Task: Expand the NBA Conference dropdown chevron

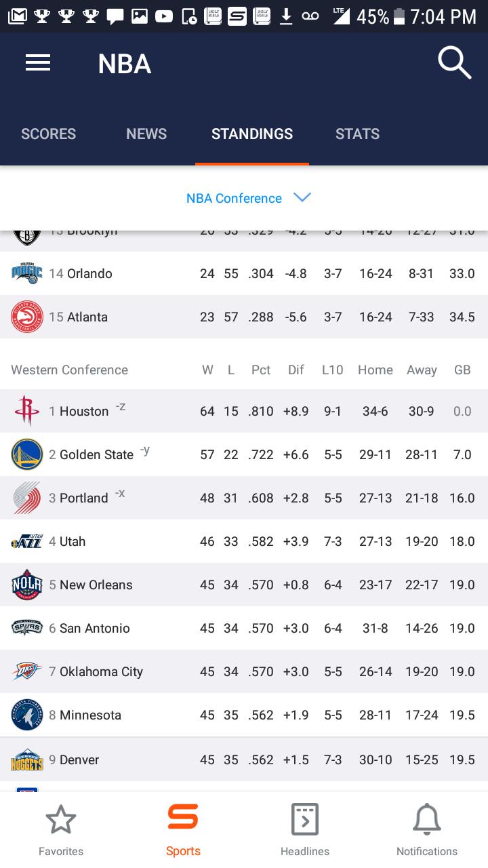Action: pos(302,197)
